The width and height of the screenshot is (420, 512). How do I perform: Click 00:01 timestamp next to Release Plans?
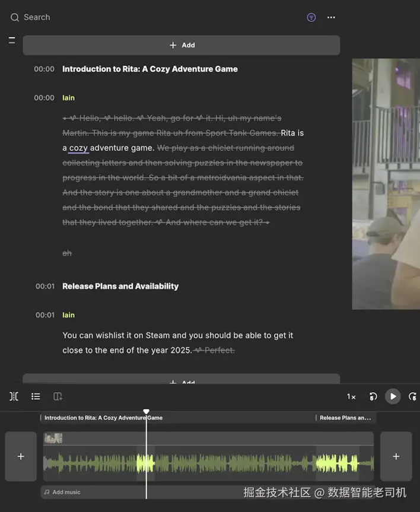tap(45, 287)
